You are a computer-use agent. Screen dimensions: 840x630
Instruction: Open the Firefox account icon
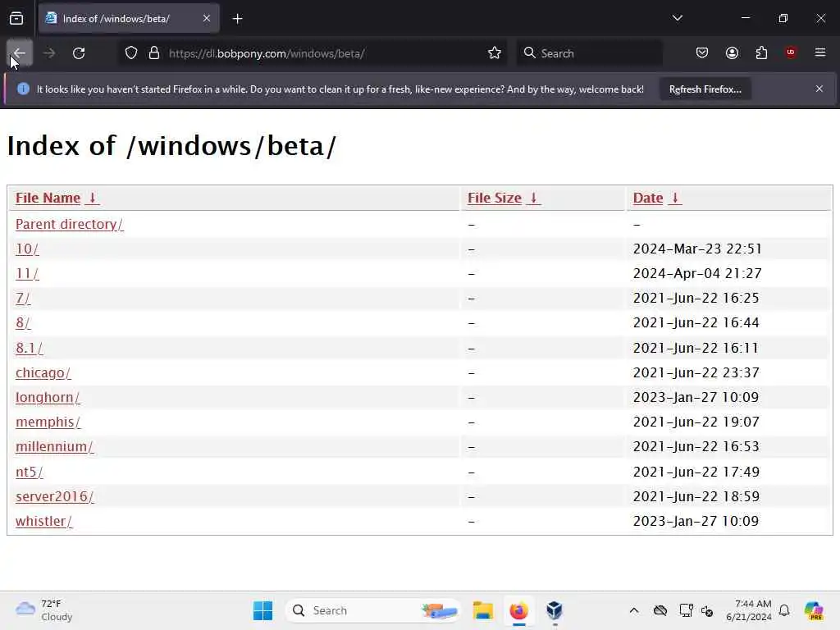pos(732,53)
